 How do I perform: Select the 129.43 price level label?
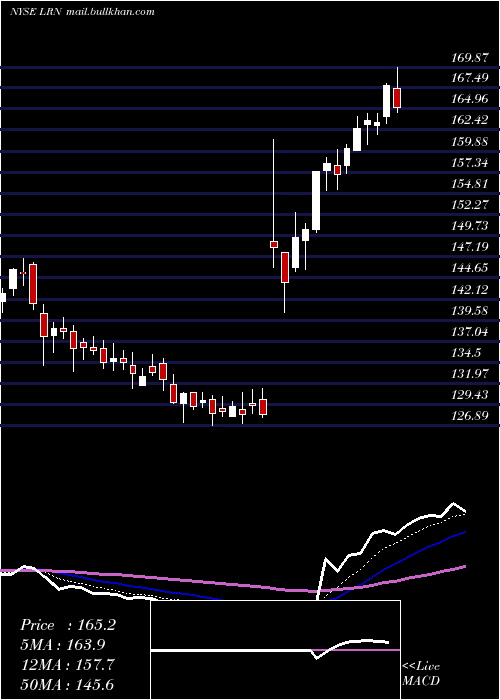(469, 395)
